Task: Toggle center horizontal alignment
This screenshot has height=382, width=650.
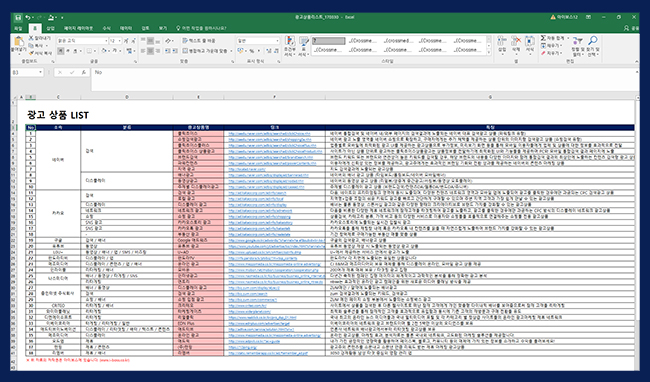Action: coord(150,51)
